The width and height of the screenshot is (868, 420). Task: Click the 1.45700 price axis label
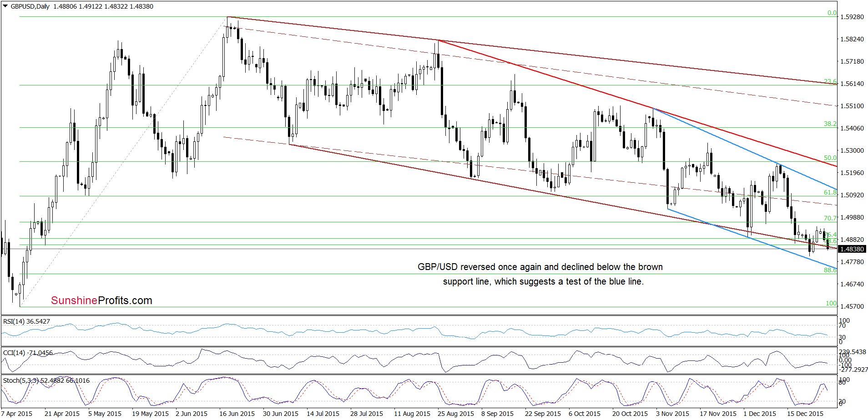[852, 306]
